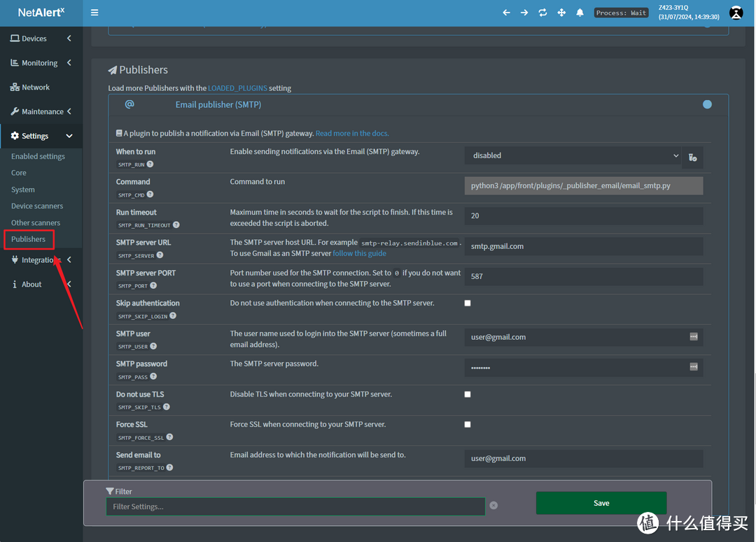
Task: Click the green Save button
Action: [x=601, y=503]
